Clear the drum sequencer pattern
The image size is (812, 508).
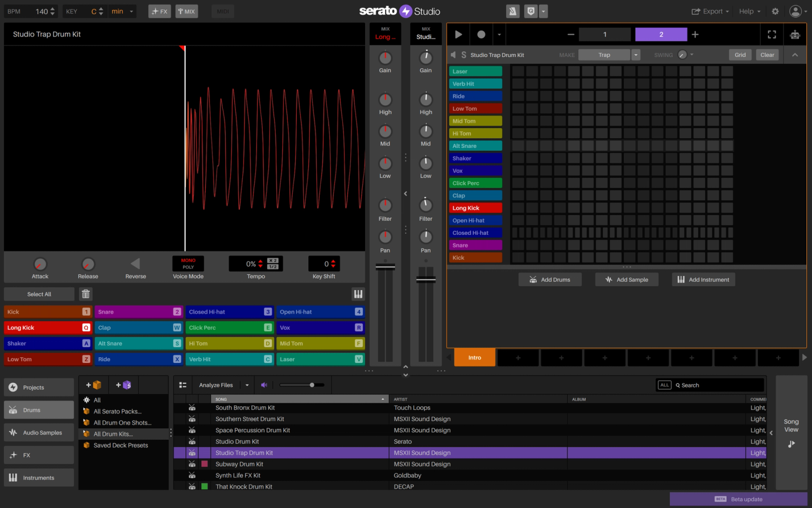point(767,55)
